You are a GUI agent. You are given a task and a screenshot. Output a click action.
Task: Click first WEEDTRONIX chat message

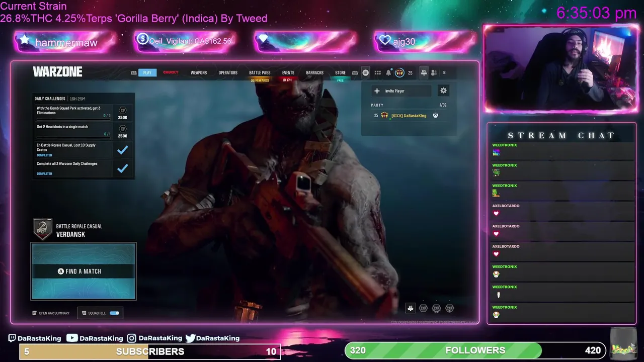pos(563,150)
